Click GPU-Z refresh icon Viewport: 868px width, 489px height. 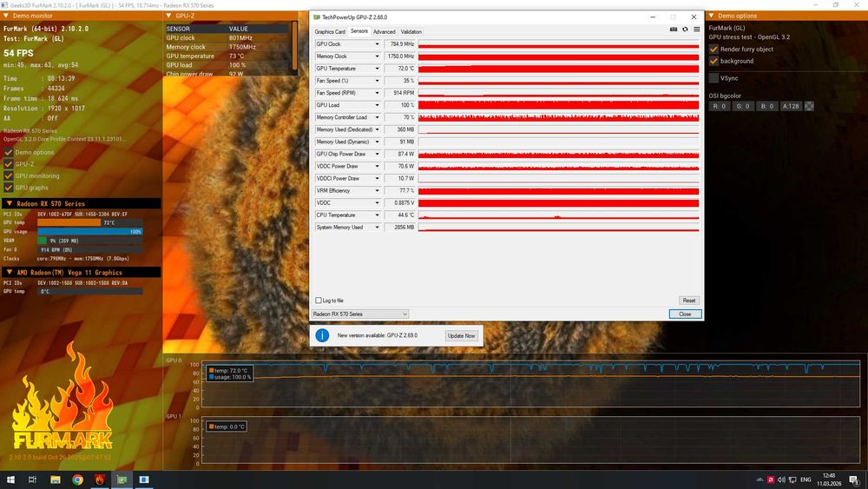(685, 30)
